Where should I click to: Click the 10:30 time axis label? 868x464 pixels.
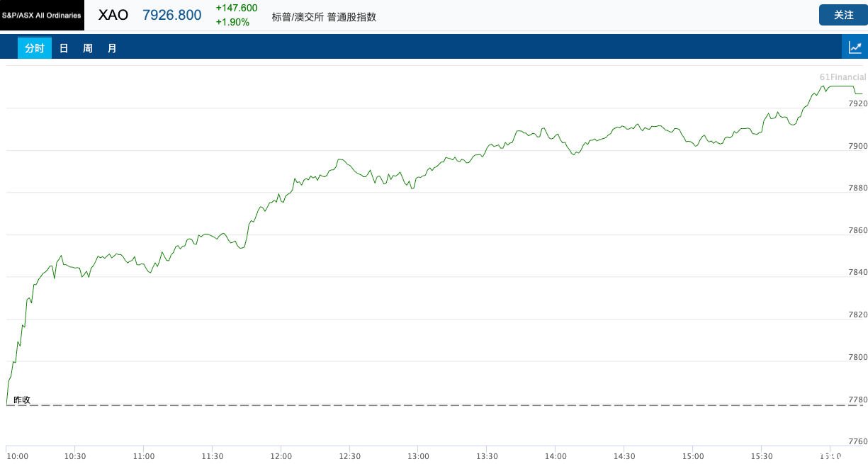74,456
